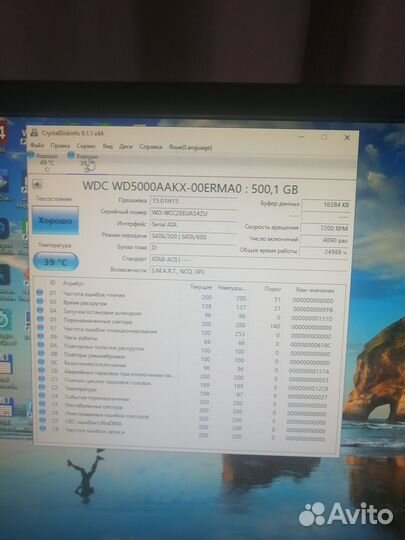Click status circle of attribute 0C row
This screenshot has width=405, height=540.
[41, 362]
